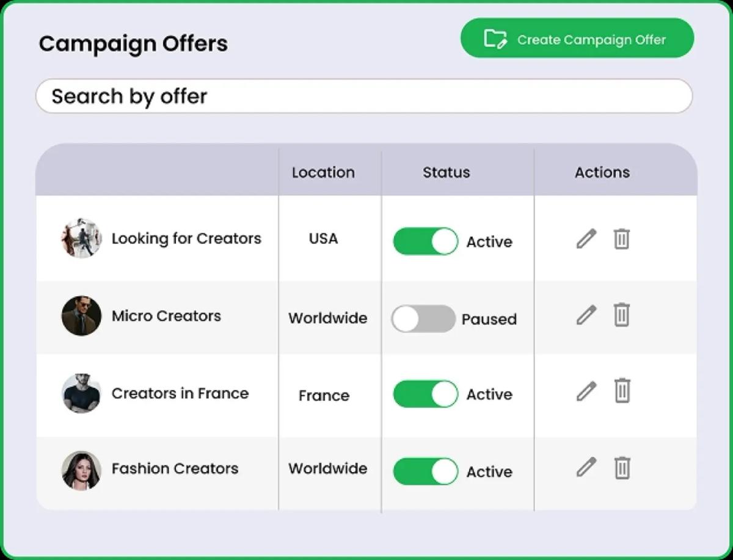733x560 pixels.
Task: Select the Location column header
Action: tap(324, 172)
